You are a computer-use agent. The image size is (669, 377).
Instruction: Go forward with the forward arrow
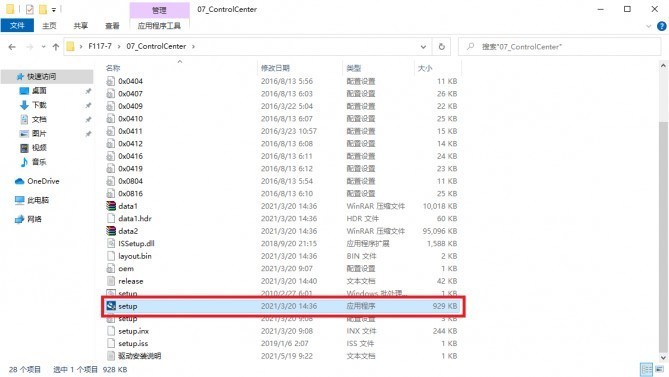click(29, 46)
